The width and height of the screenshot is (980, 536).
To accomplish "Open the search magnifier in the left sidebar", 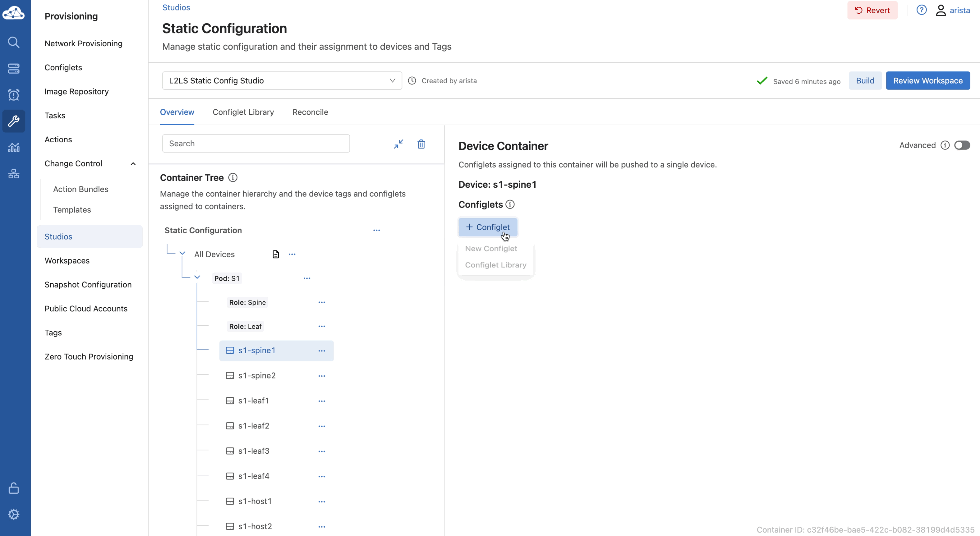I will pyautogui.click(x=14, y=42).
